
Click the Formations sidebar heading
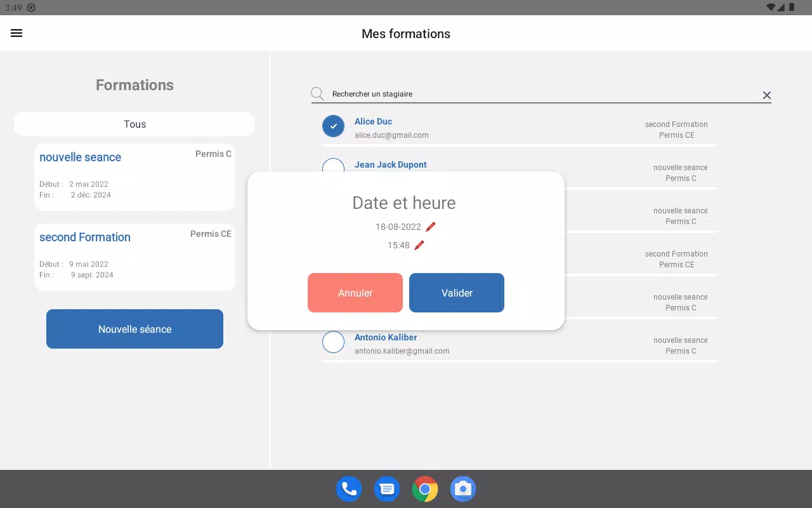pyautogui.click(x=134, y=85)
